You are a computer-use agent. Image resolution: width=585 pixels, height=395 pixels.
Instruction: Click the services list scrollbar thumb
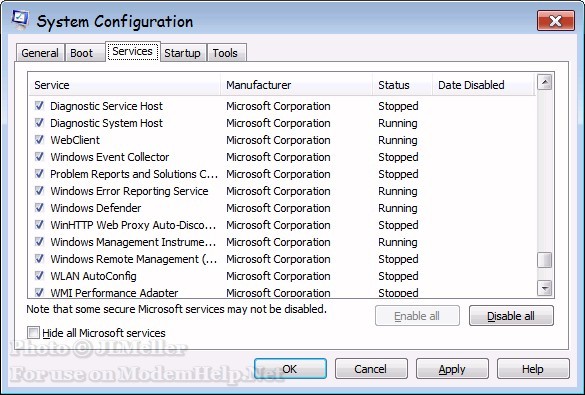pyautogui.click(x=545, y=260)
